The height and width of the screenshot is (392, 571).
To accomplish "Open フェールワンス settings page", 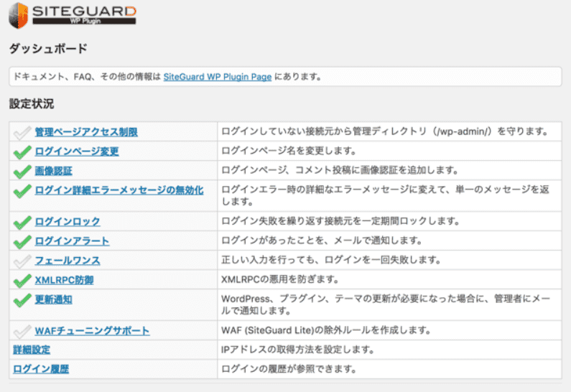I will (67, 260).
